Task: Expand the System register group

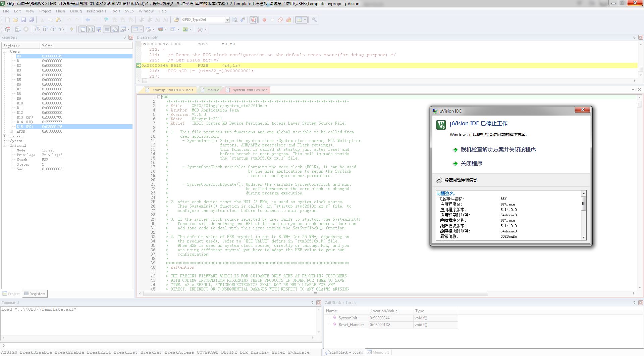Action: click(5, 141)
